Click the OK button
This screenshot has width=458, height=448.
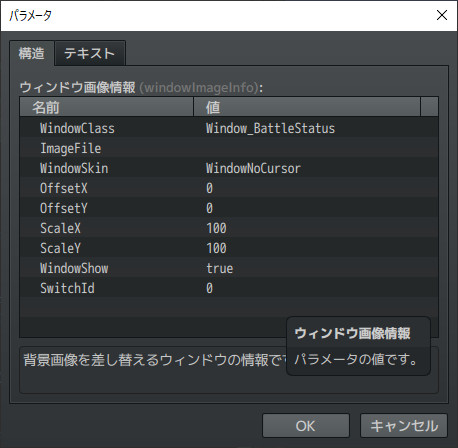tap(306, 426)
